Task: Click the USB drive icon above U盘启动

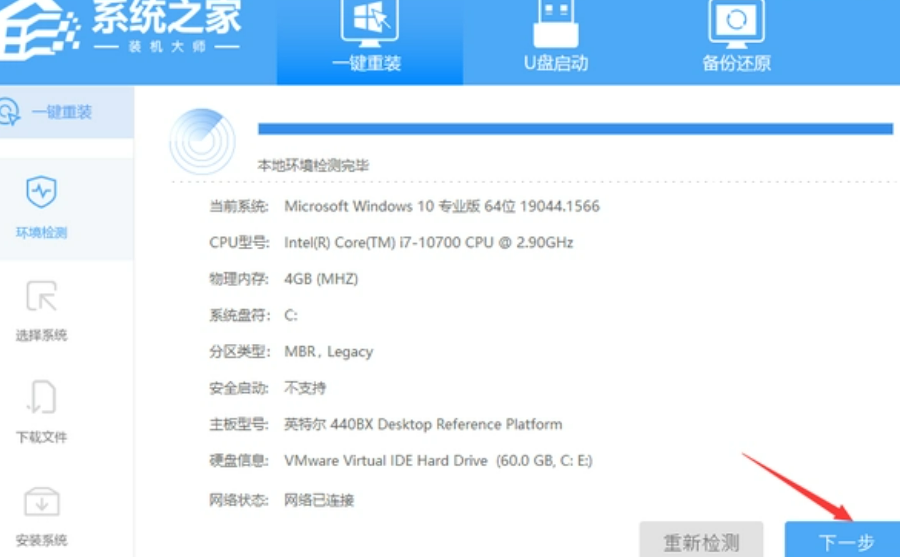Action: 555,22
